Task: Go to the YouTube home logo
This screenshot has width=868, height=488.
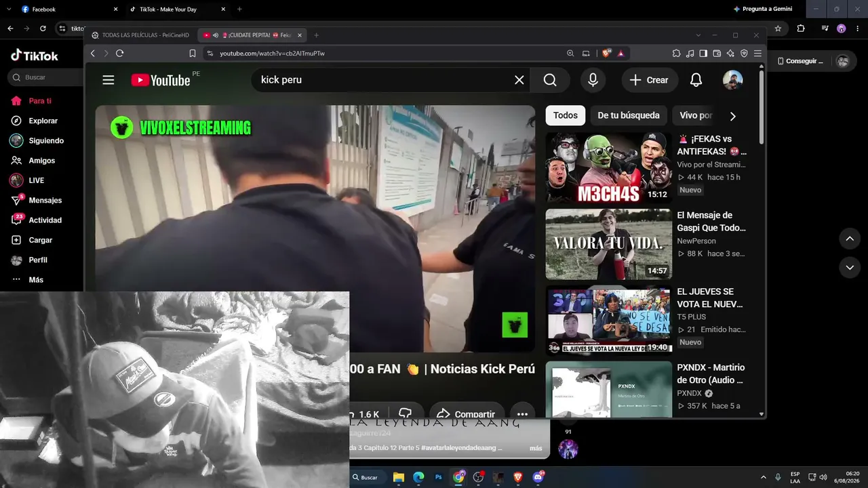Action: pos(161,80)
